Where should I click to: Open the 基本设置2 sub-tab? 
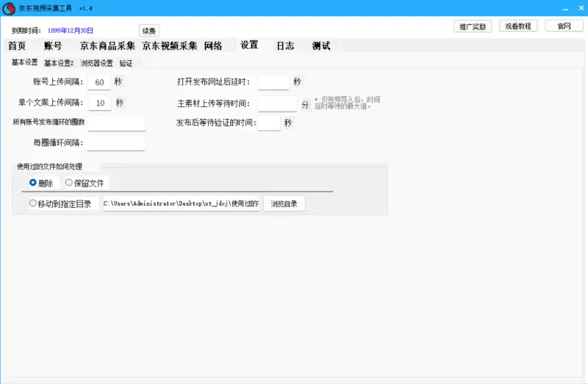[x=59, y=63]
